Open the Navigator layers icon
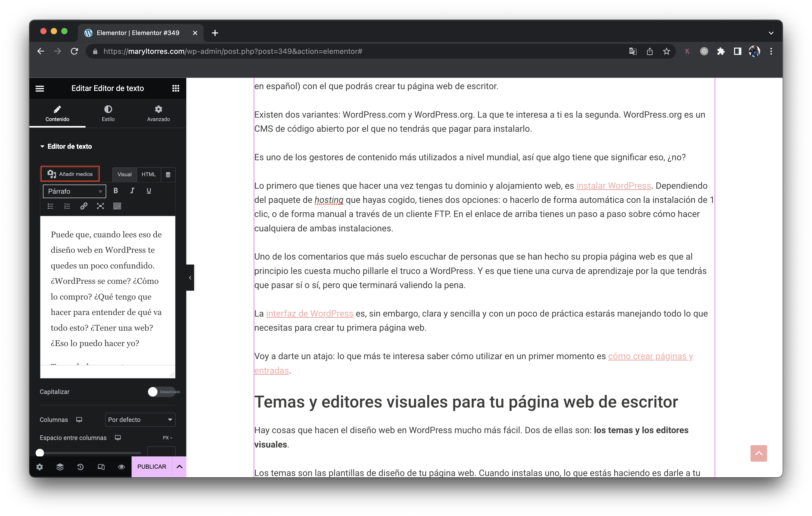 point(60,467)
